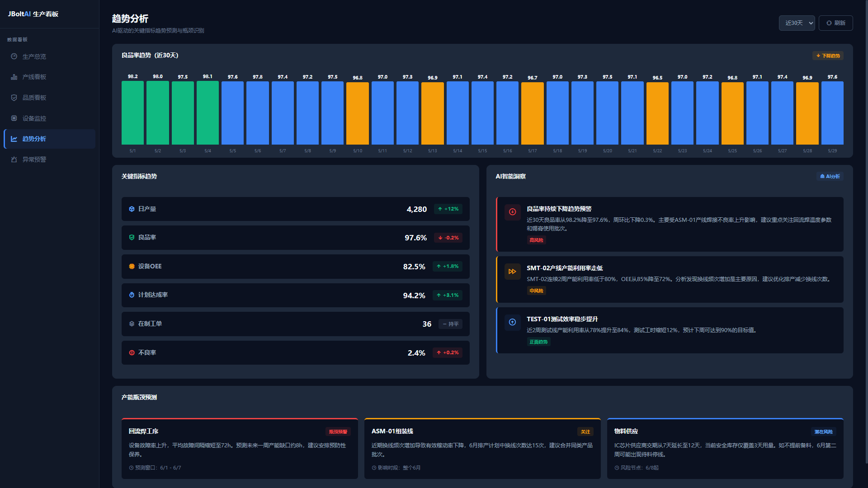Viewport: 868px width, 488px height.
Task: Click the 设备监控 chip icon
Action: pyautogui.click(x=14, y=118)
